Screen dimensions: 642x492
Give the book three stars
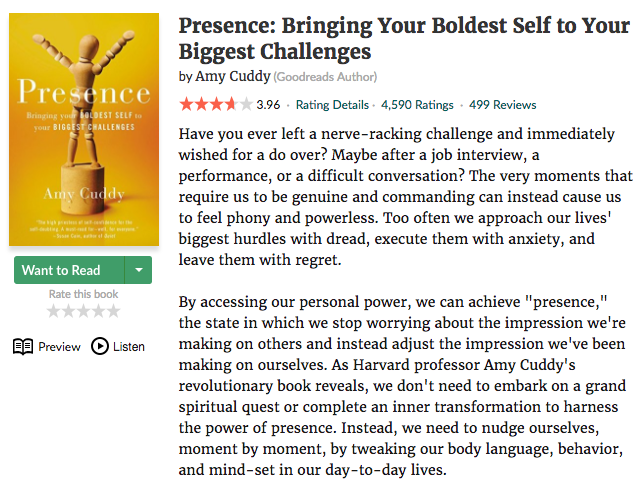[84, 312]
